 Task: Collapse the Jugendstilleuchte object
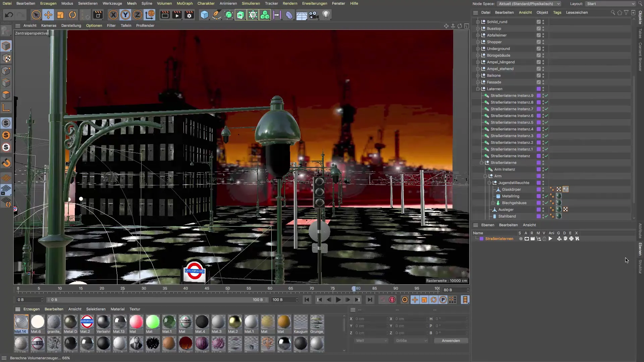(489, 183)
